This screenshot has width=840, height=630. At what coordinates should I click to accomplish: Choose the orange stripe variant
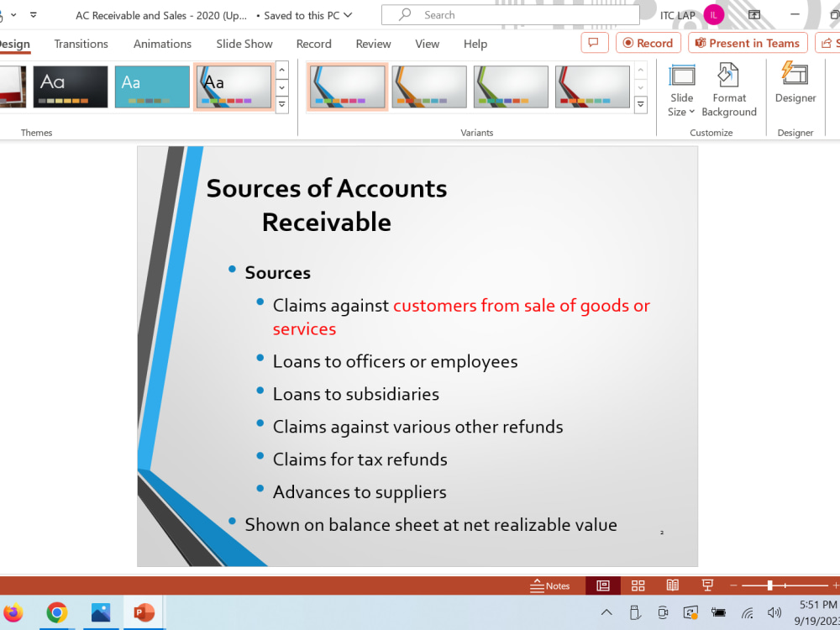point(429,87)
